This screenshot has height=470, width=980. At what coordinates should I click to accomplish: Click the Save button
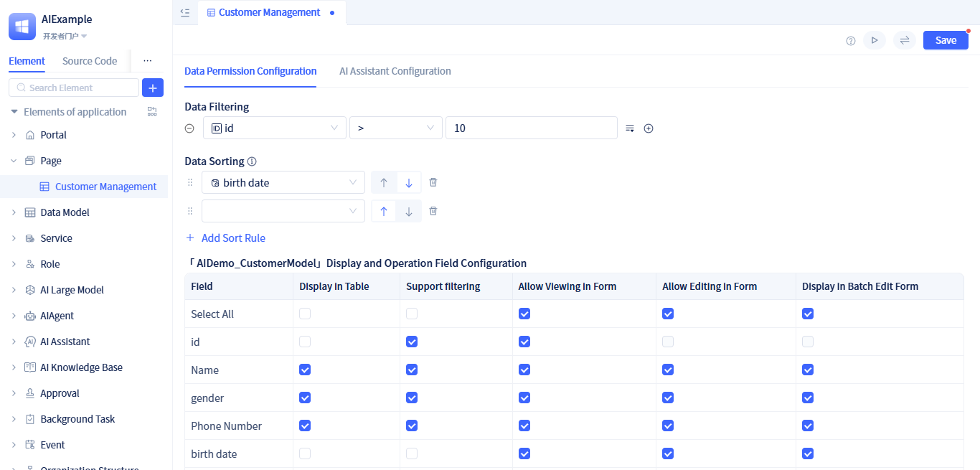tap(946, 40)
